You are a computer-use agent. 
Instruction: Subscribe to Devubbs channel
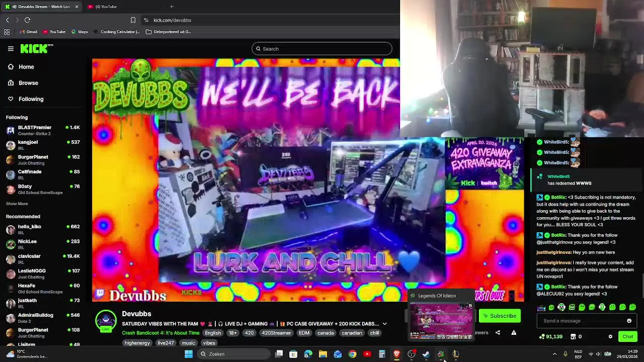(499, 316)
